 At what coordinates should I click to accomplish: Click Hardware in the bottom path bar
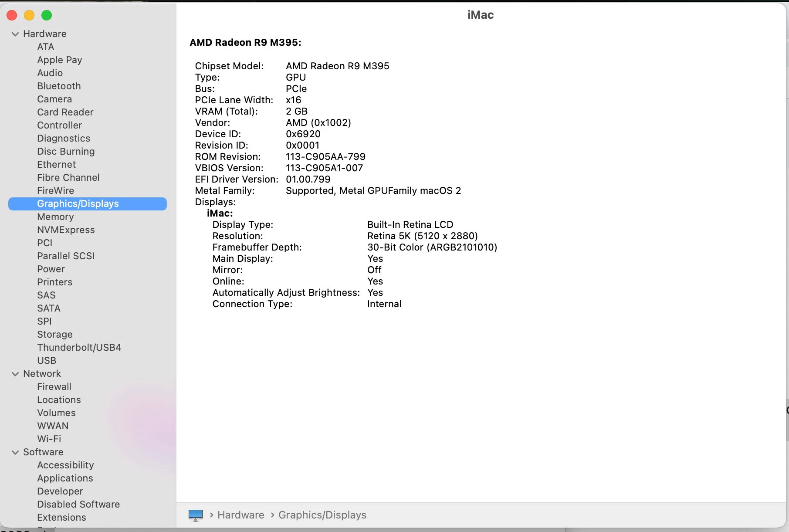coord(240,515)
